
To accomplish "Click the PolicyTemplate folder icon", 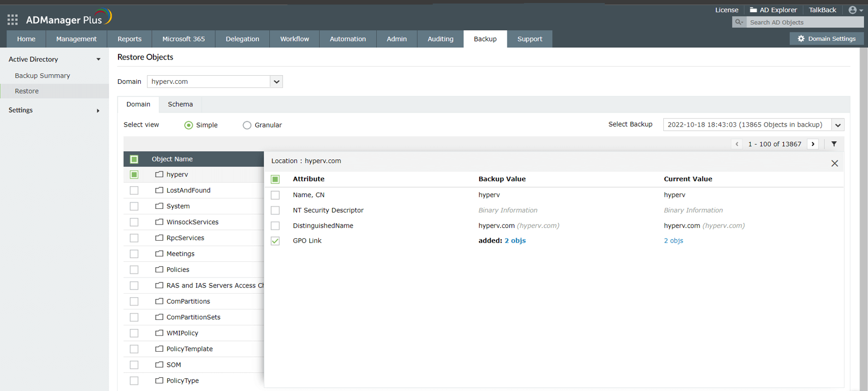I will (159, 349).
